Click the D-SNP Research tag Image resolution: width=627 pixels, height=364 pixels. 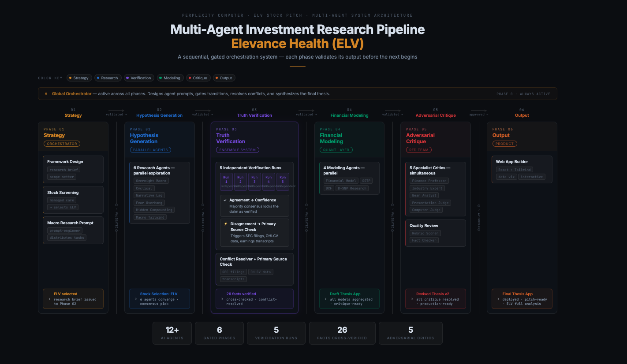coord(352,188)
